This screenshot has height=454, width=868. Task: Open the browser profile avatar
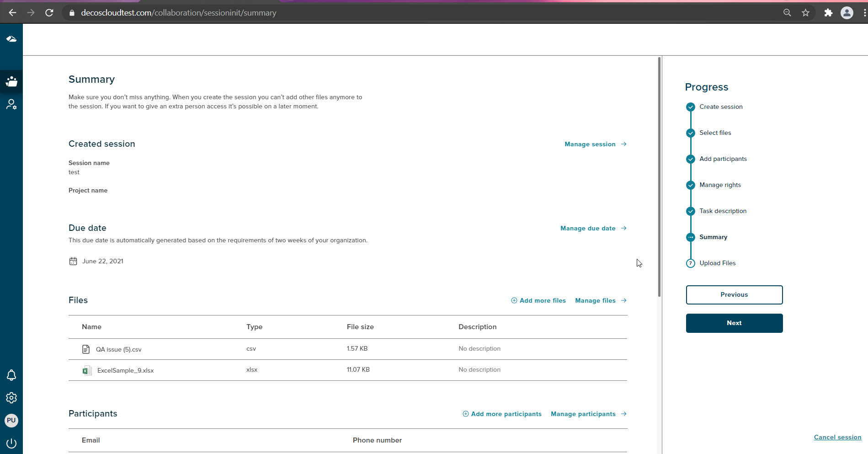pos(847,13)
